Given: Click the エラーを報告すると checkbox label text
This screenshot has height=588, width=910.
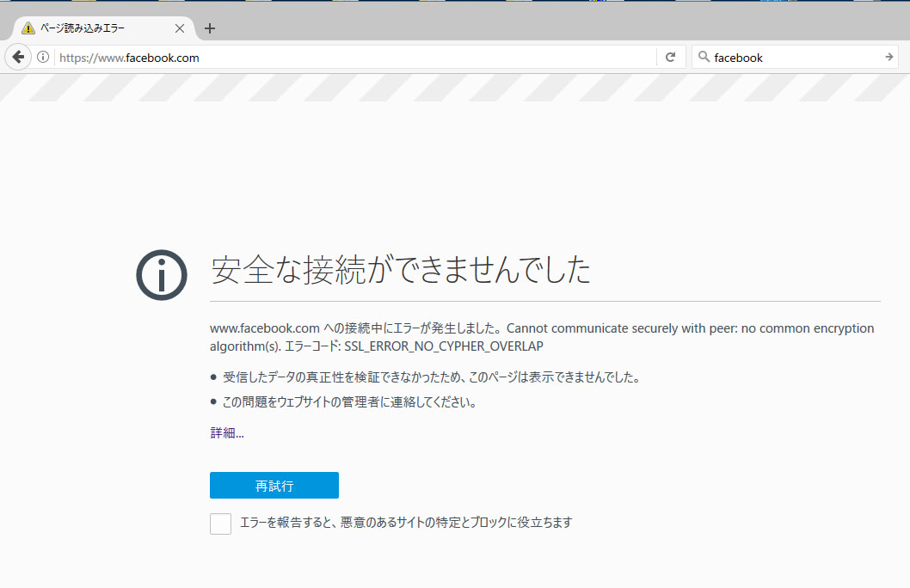Looking at the screenshot, I should pos(406,523).
